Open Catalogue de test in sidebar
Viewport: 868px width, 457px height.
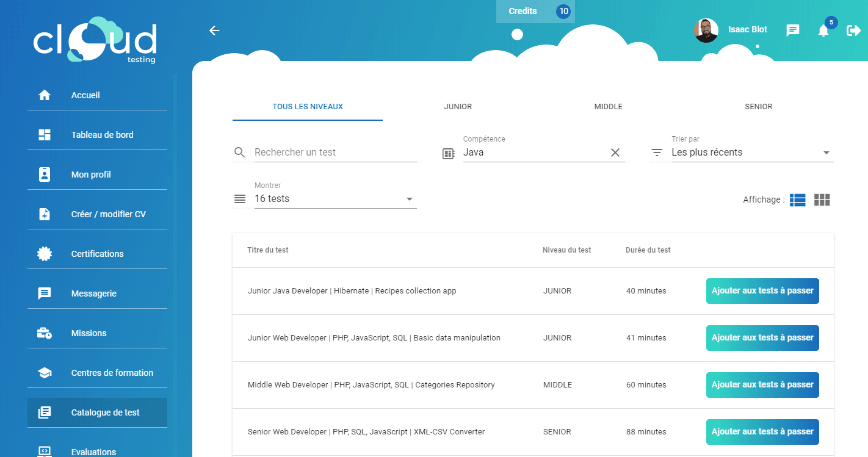point(97,412)
